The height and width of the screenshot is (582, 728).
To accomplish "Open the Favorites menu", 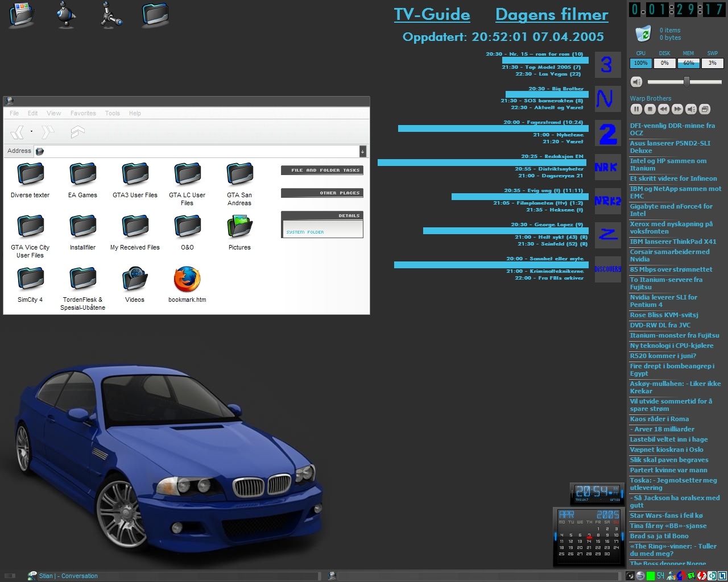I will click(83, 113).
